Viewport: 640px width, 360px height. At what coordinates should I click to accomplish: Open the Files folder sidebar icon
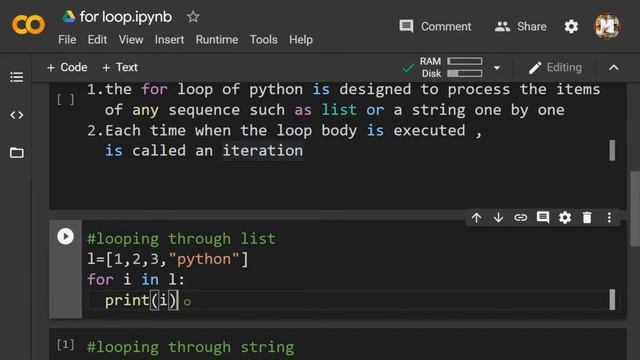tap(16, 153)
